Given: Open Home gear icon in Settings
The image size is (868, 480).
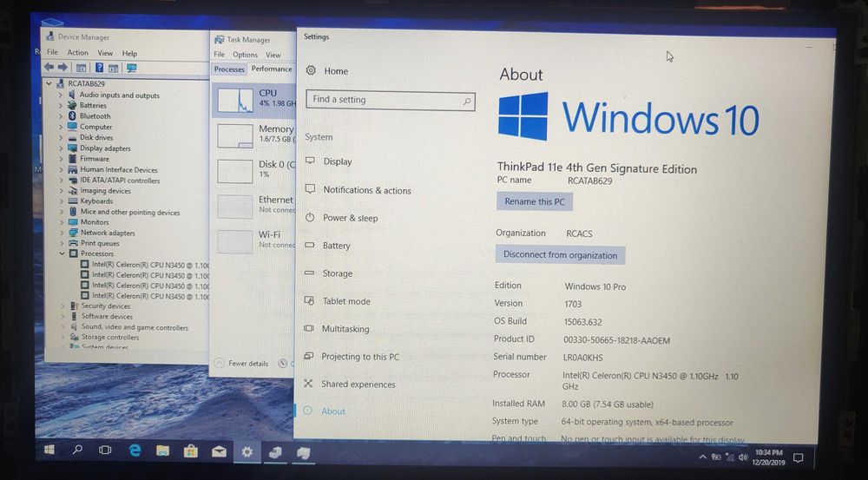Looking at the screenshot, I should [x=311, y=71].
